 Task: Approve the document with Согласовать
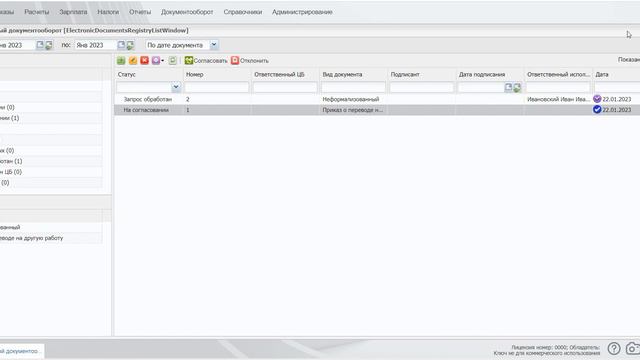(x=206, y=60)
